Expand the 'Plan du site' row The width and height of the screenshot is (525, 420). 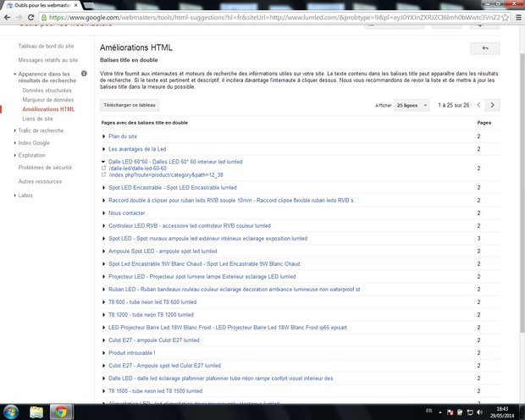(104, 136)
